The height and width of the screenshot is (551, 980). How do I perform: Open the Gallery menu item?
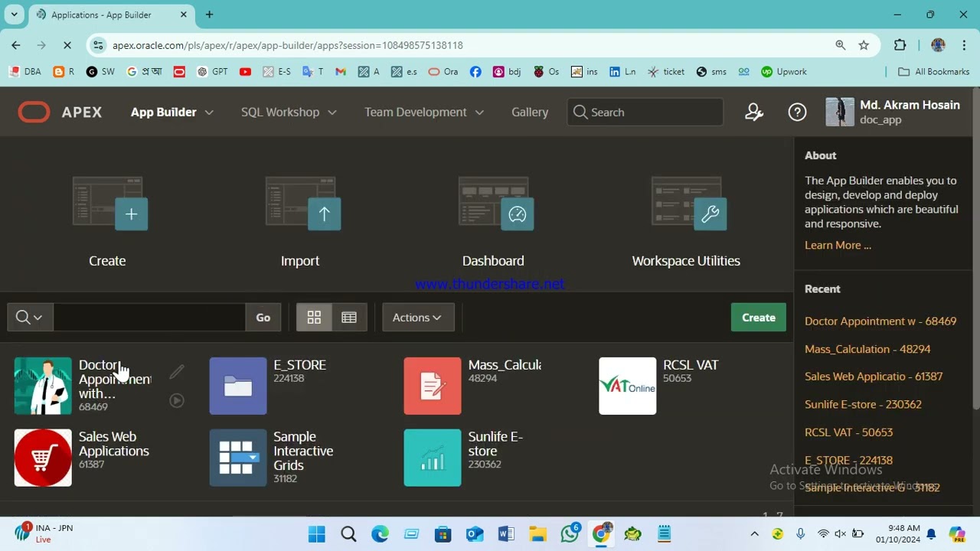point(530,112)
